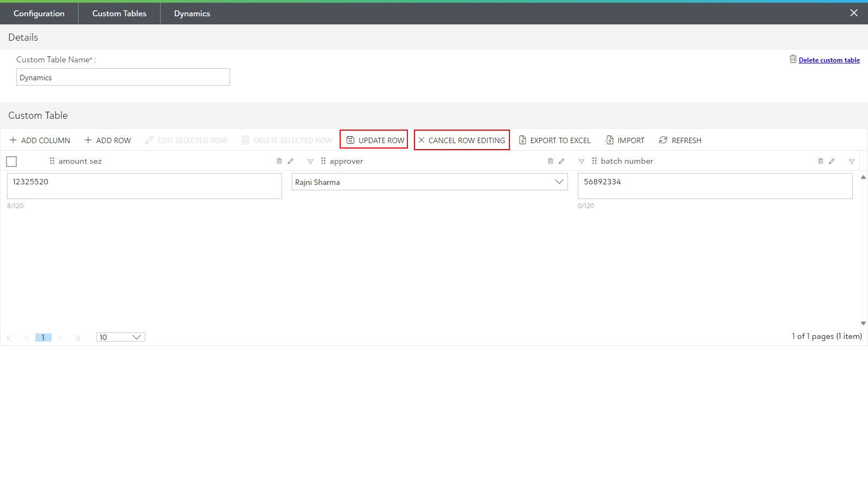
Task: Open the Configuration tab
Action: (x=39, y=14)
